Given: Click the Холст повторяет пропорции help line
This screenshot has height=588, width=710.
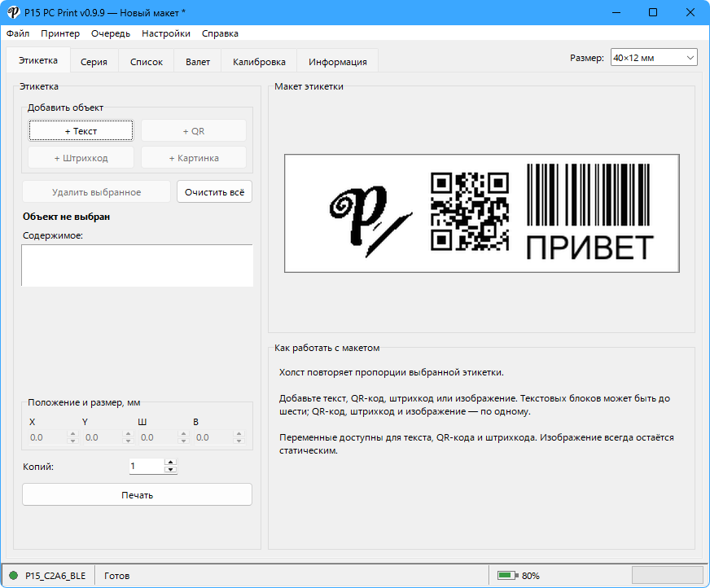Looking at the screenshot, I should (391, 372).
